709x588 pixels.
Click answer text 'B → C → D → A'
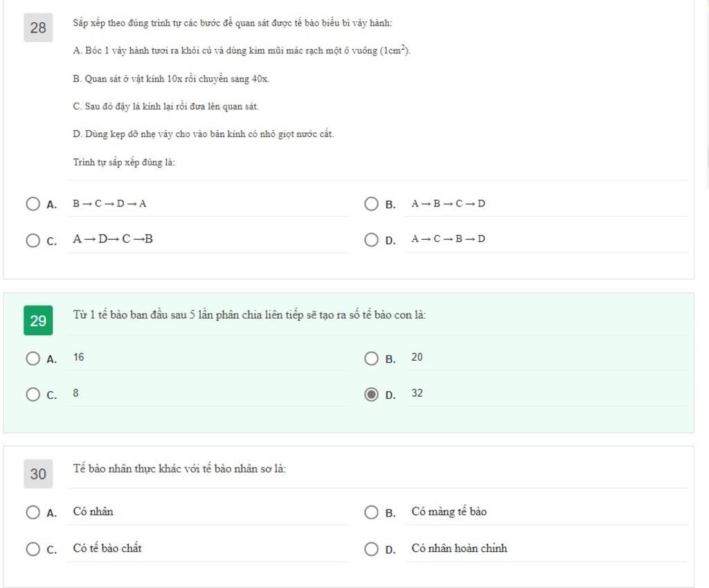pos(109,204)
